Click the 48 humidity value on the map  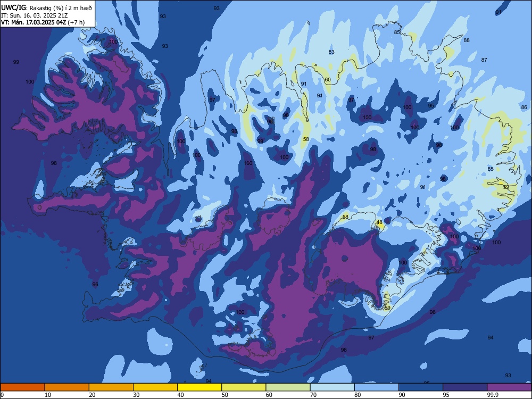(x=379, y=222)
